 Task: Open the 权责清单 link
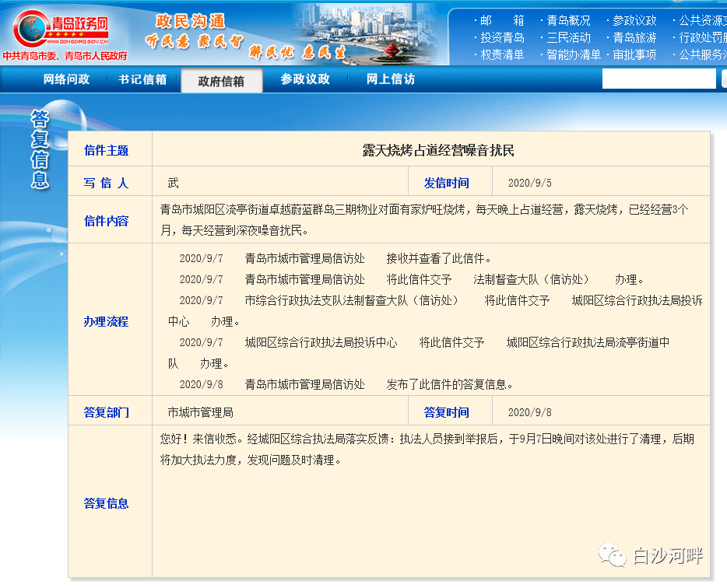tap(502, 54)
